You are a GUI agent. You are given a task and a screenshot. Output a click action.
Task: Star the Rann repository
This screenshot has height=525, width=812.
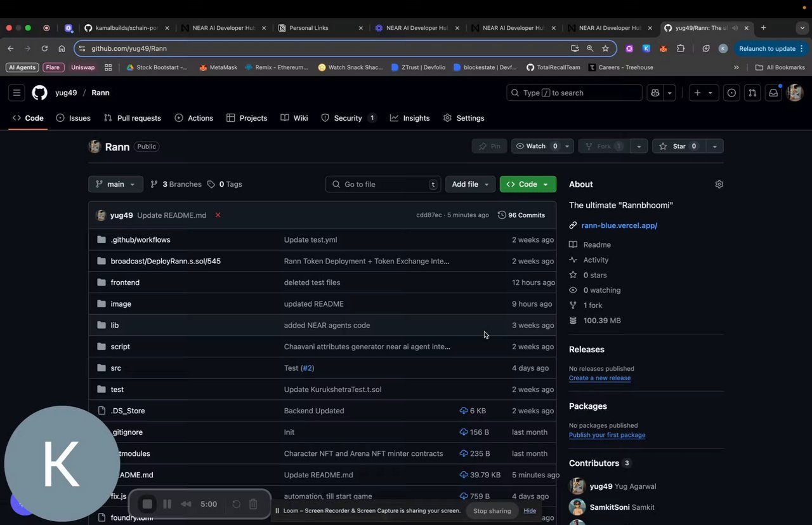679,146
